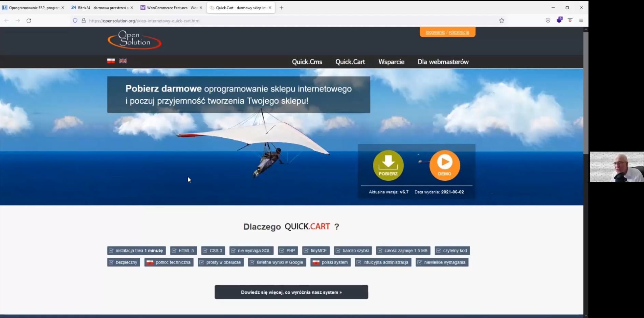Viewport: 644px width, 318px height.
Task: Open the Firefox hamburger menu
Action: click(x=581, y=20)
